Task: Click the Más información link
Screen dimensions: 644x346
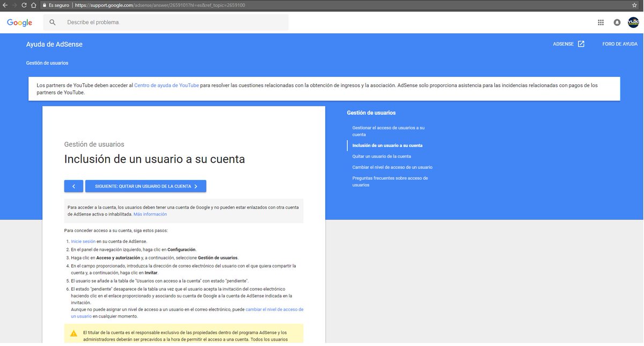Action: coord(150,214)
